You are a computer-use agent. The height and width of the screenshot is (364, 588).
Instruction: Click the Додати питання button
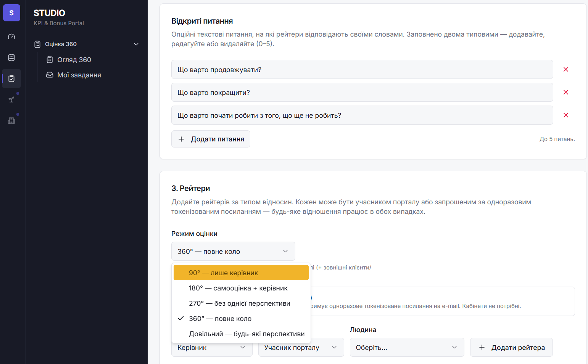[211, 139]
